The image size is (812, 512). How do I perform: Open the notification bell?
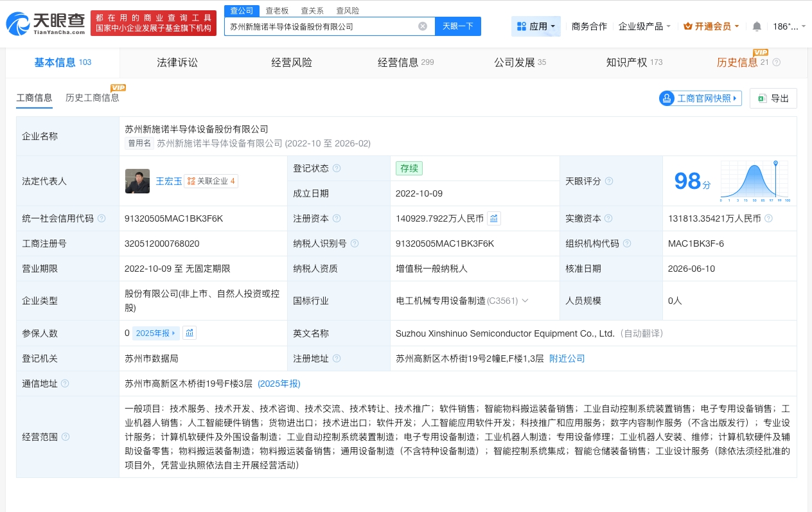pos(757,26)
